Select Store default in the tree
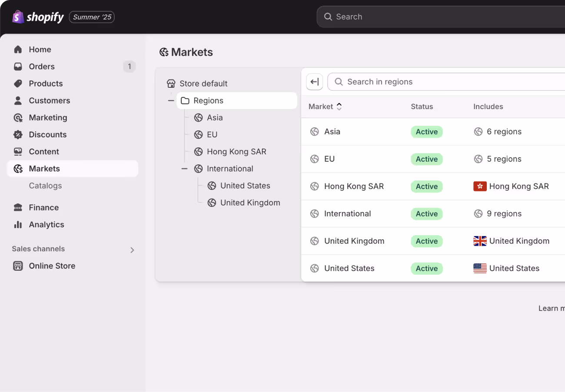The image size is (565, 392). pos(203,83)
